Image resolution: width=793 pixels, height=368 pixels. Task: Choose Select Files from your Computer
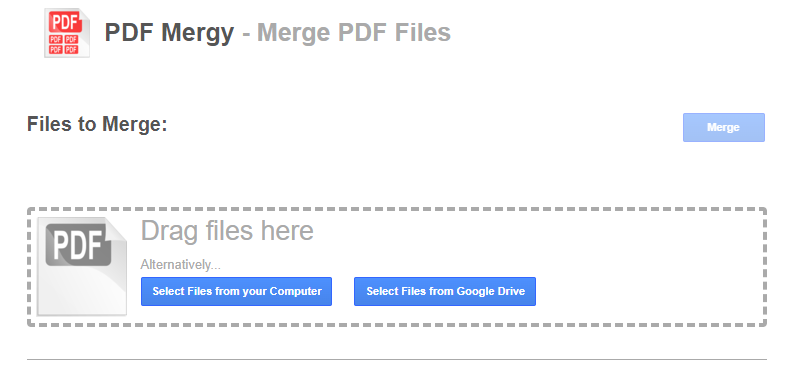[x=236, y=291]
